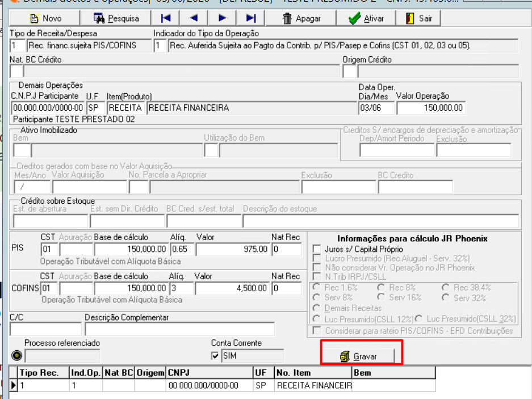Select Serv 16% radio option
532x399 pixels.
tap(381, 297)
